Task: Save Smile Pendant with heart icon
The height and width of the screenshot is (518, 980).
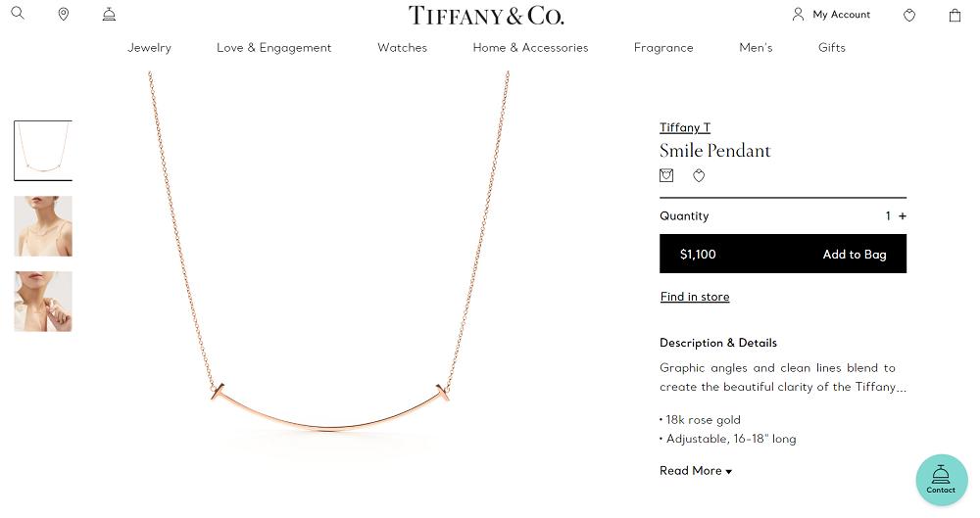Action: pos(699,176)
